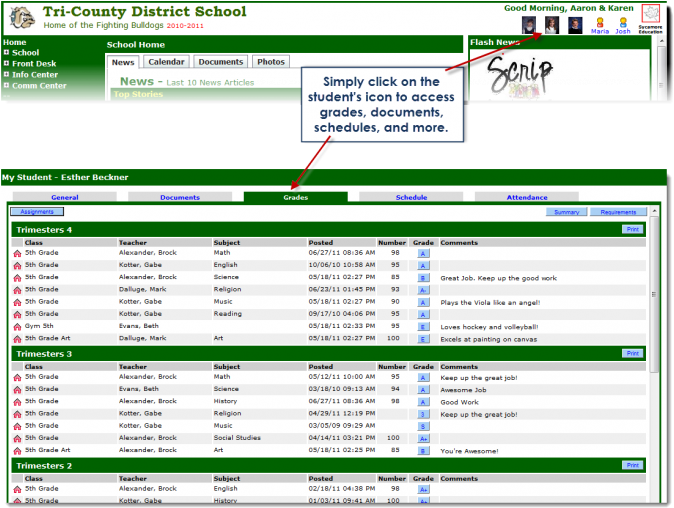Viewport: 674px width, 508px height.
Task: Open the School Home Documents tab
Action: pos(221,61)
